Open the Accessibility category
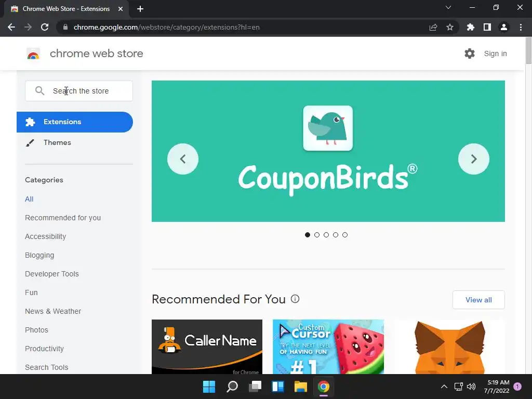The image size is (532, 399). [x=46, y=236]
